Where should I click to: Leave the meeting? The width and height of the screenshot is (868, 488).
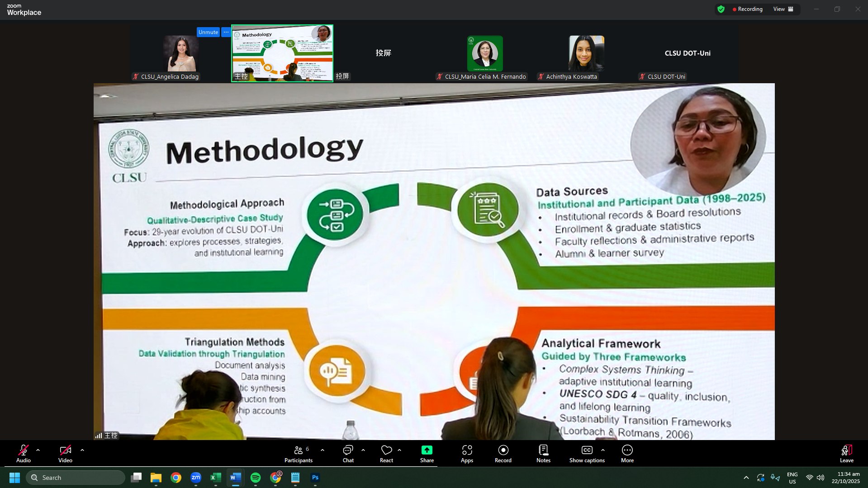tap(846, 454)
